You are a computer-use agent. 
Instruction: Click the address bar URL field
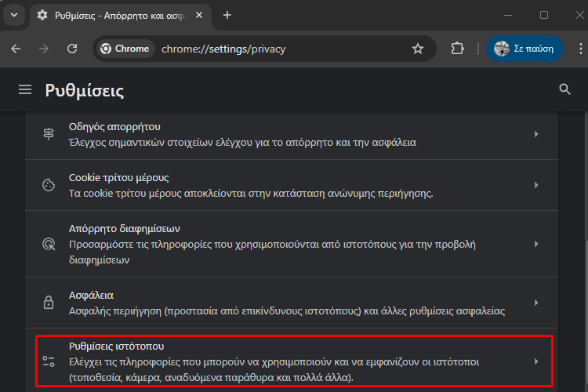coord(281,49)
